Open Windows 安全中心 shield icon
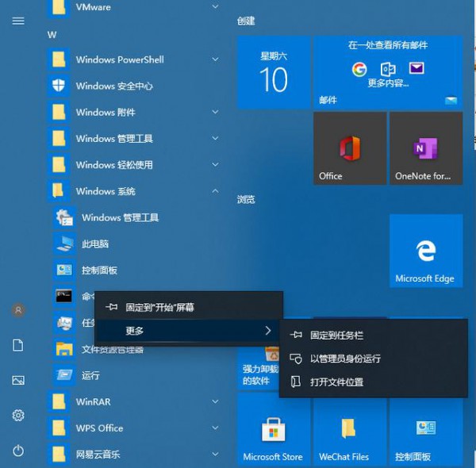 tap(59, 86)
